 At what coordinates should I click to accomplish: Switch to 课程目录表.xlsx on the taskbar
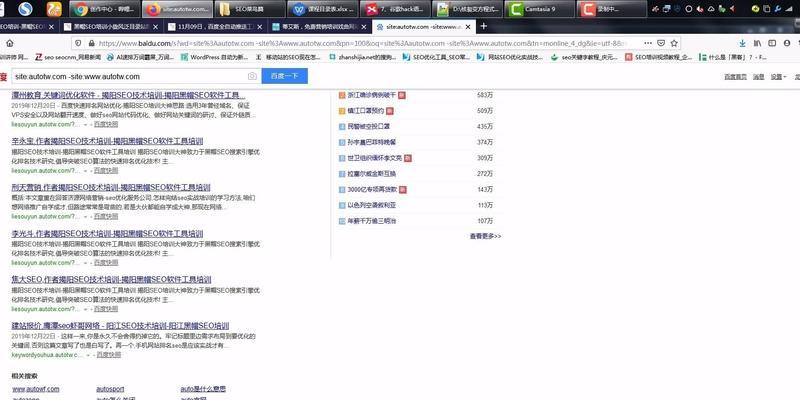322,9
